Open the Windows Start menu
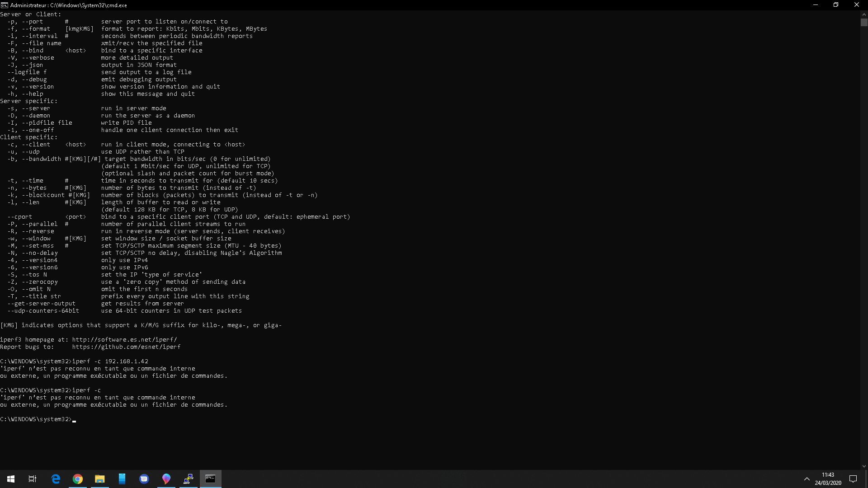Image resolution: width=868 pixels, height=488 pixels. click(x=11, y=479)
